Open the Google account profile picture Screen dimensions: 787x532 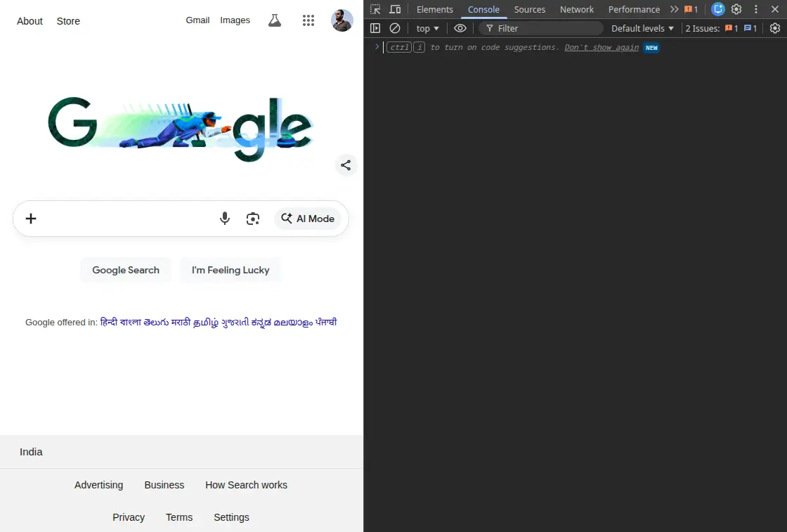(x=342, y=20)
